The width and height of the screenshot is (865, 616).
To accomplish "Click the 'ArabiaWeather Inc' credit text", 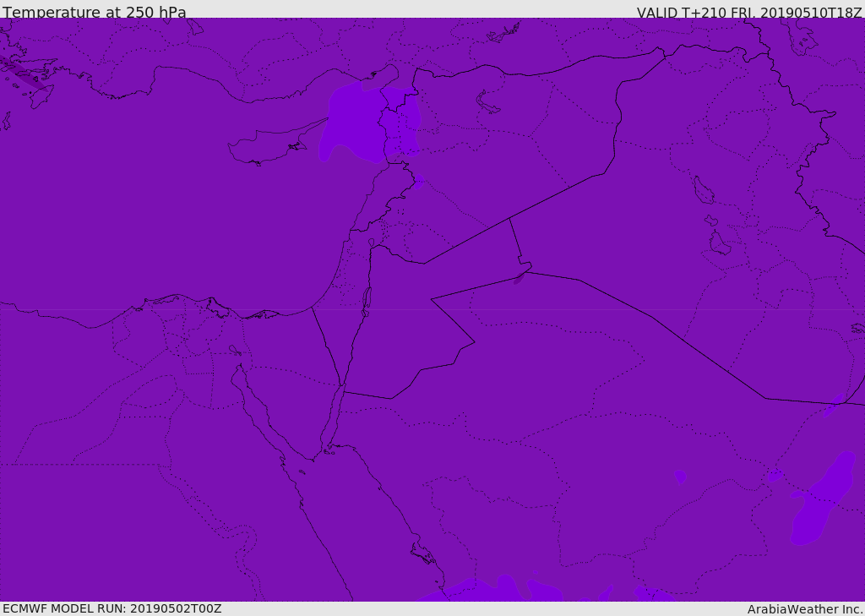I will point(804,609).
